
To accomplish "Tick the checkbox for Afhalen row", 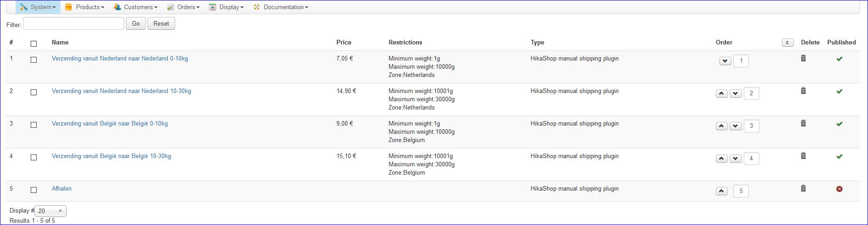I will [33, 190].
